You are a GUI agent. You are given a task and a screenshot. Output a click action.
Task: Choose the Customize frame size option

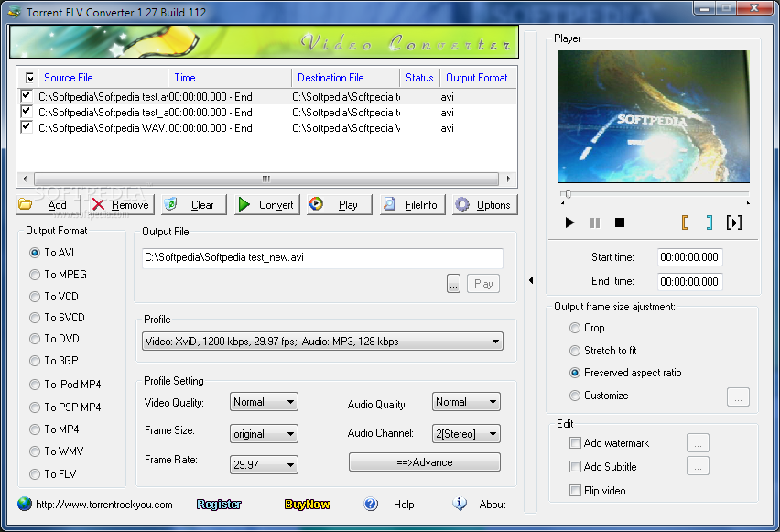599,396
